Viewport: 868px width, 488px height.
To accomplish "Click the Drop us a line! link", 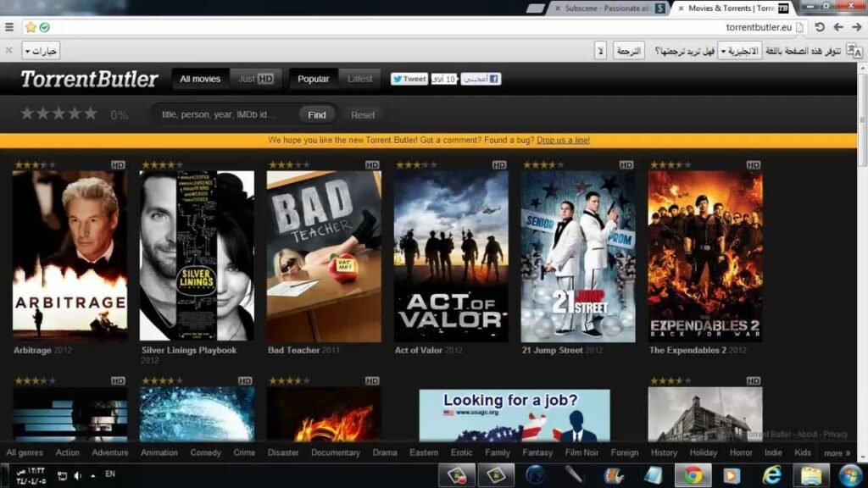I will pyautogui.click(x=563, y=140).
